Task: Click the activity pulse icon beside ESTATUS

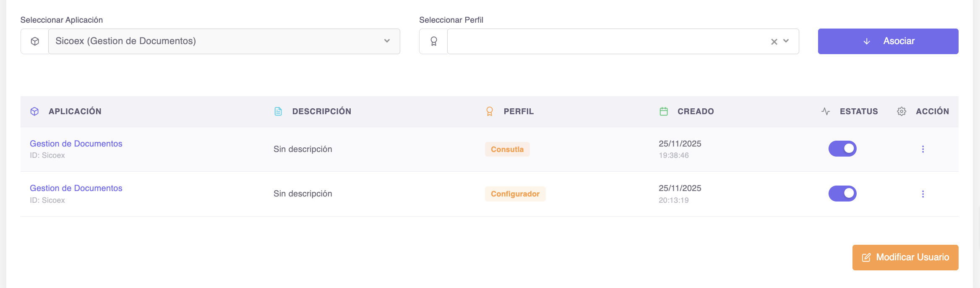Action: pyautogui.click(x=826, y=111)
